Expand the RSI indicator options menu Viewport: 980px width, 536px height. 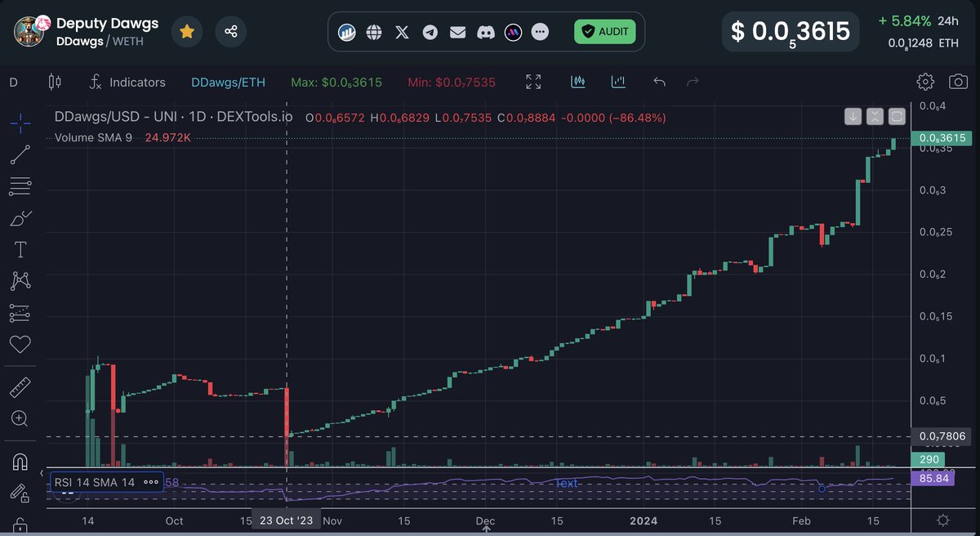coord(150,482)
